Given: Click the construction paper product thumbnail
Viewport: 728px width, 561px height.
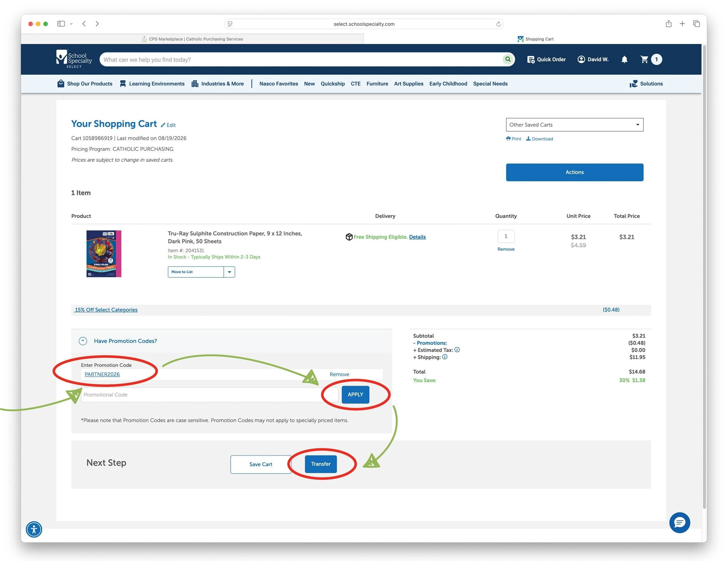Looking at the screenshot, I should [104, 253].
